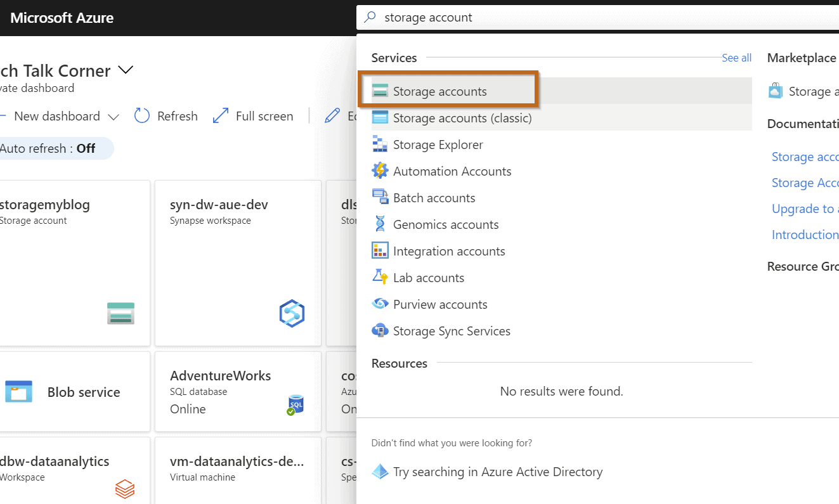This screenshot has width=839, height=504.
Task: Try searching in Azure Active Directory
Action: click(x=498, y=472)
